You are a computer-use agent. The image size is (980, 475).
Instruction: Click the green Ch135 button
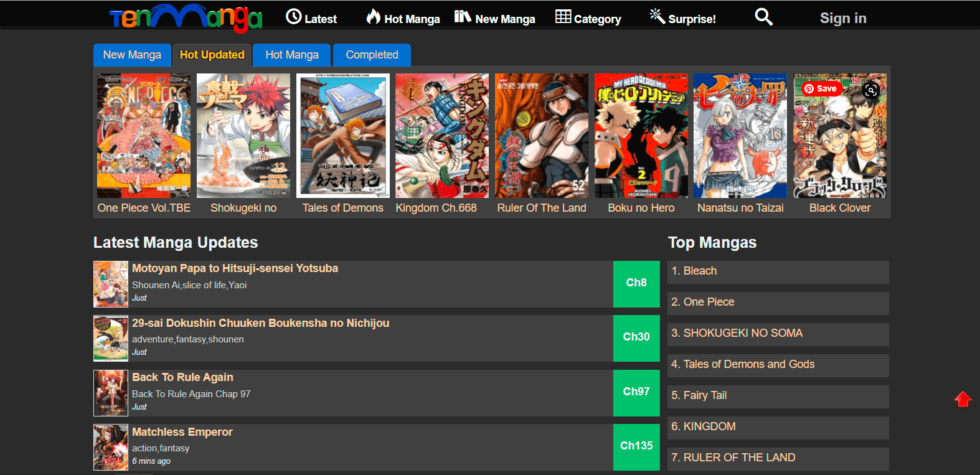click(x=636, y=447)
